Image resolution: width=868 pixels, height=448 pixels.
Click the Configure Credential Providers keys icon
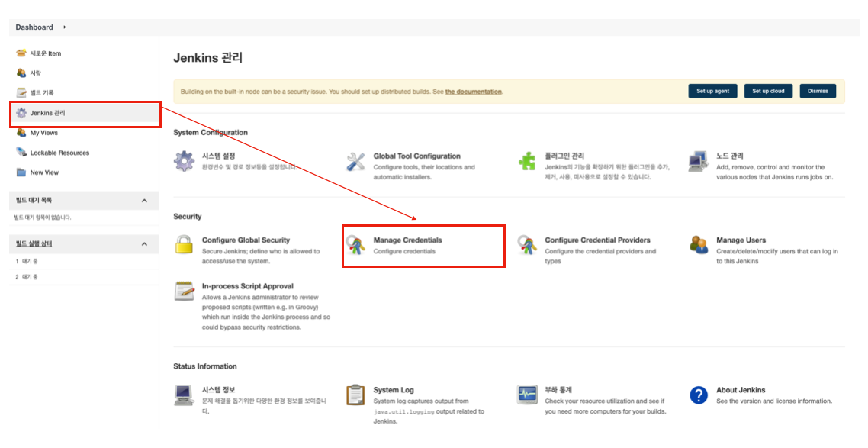coord(527,244)
